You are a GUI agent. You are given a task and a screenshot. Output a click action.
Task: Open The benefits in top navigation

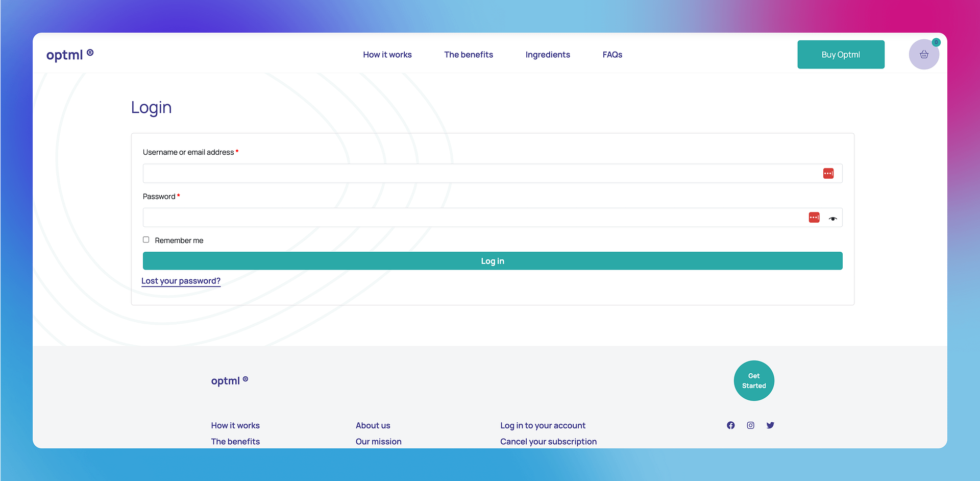pos(469,55)
